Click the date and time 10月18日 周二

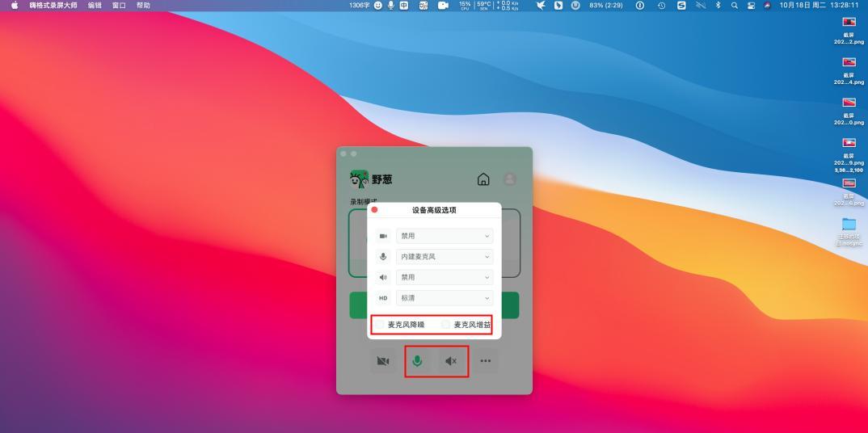819,5
